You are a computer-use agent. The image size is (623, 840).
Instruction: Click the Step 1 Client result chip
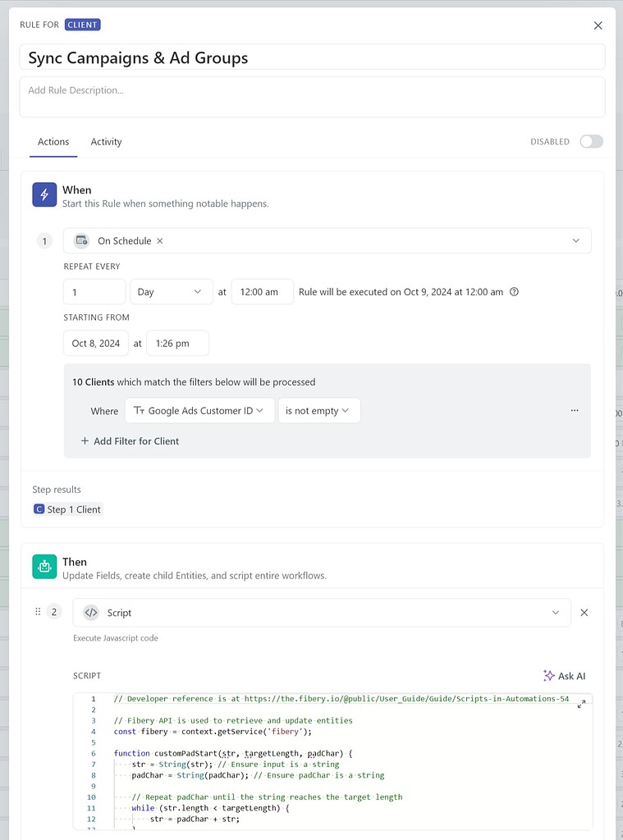tap(67, 509)
